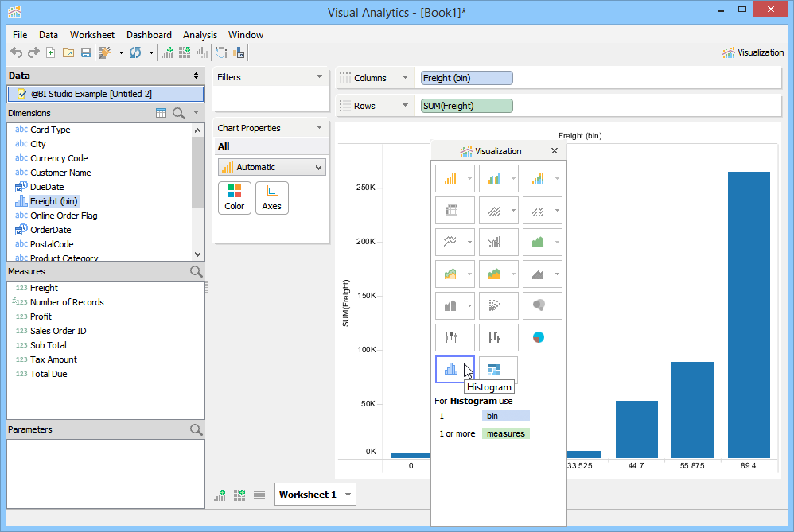Open the Worksheet menu
The width and height of the screenshot is (794, 532).
[x=92, y=35]
